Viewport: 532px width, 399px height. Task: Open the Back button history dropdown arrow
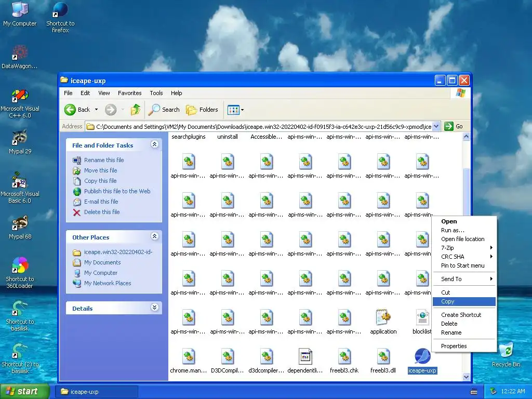(x=96, y=110)
